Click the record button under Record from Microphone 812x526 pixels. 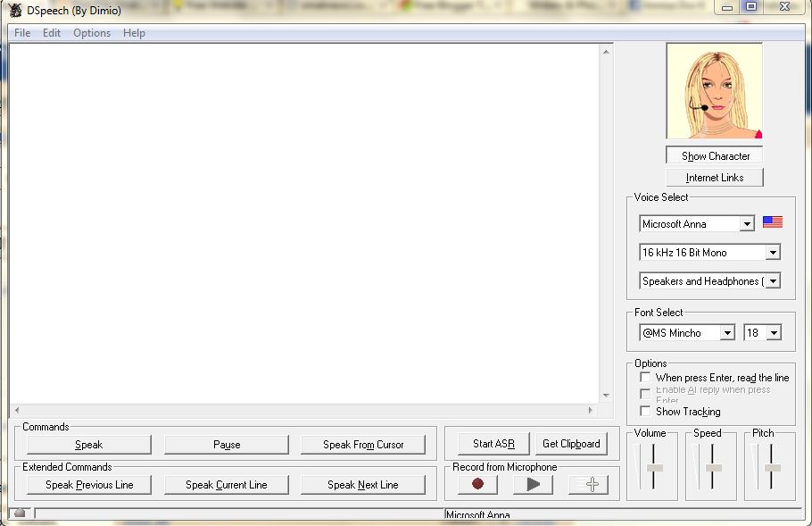coord(477,484)
